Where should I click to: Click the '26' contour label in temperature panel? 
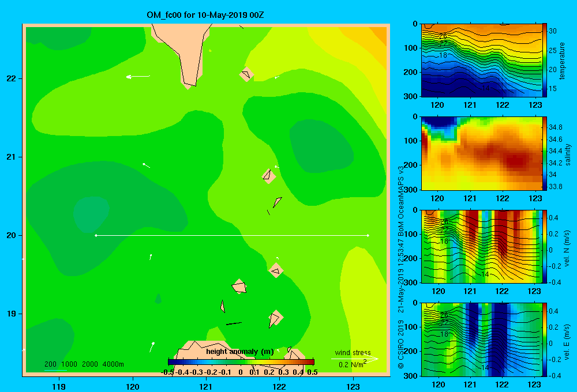[x=443, y=36]
